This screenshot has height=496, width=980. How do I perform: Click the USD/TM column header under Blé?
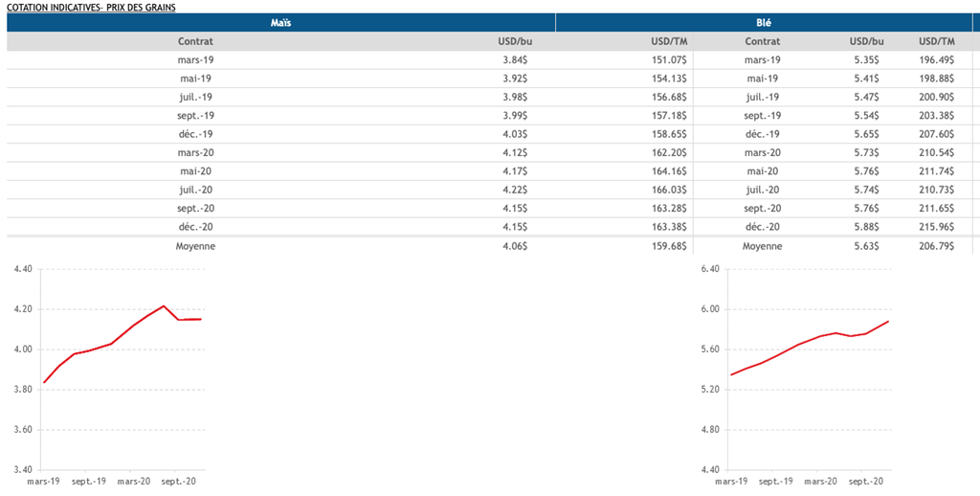[x=936, y=41]
